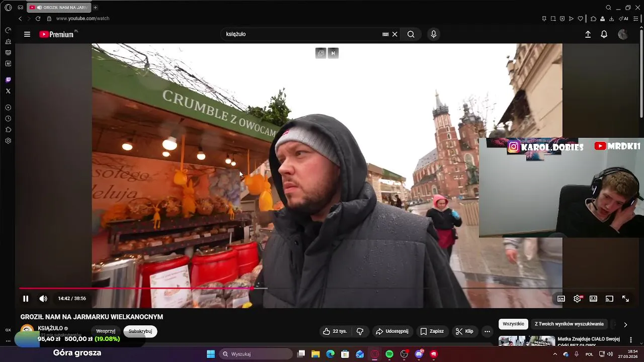This screenshot has width=644, height=362.
Task: Open Opera main menu logo
Action: pos(8,8)
